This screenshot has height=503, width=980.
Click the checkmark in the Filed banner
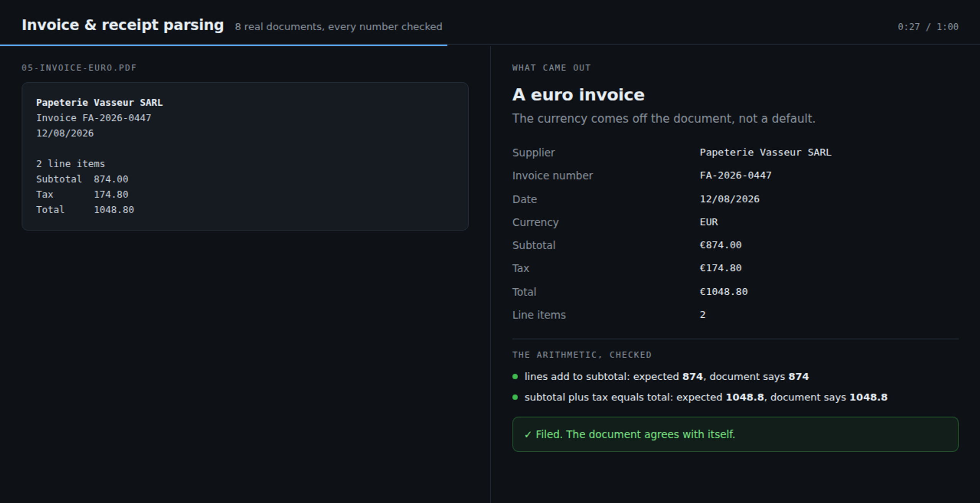pyautogui.click(x=528, y=434)
